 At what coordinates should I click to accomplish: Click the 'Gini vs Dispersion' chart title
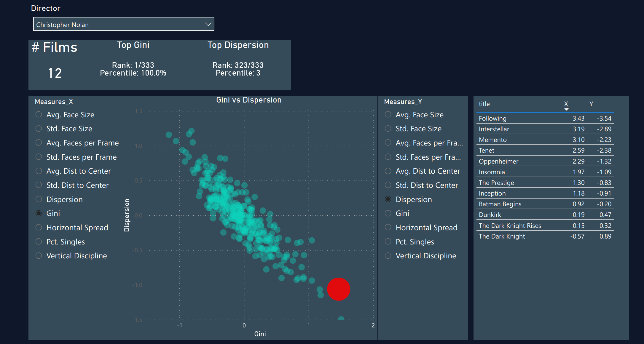pyautogui.click(x=249, y=100)
